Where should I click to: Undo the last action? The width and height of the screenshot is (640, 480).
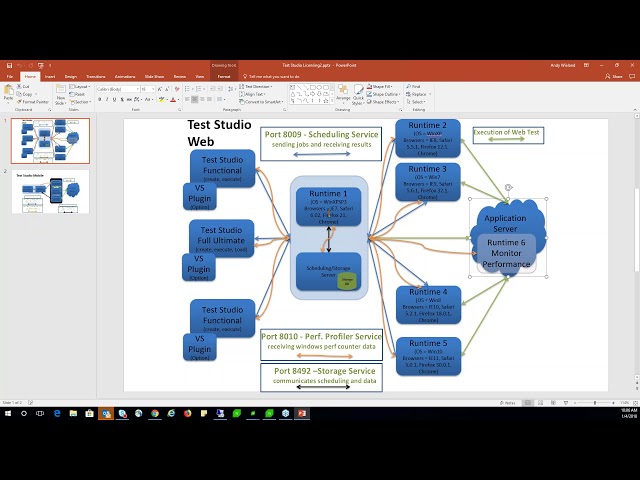(19, 65)
